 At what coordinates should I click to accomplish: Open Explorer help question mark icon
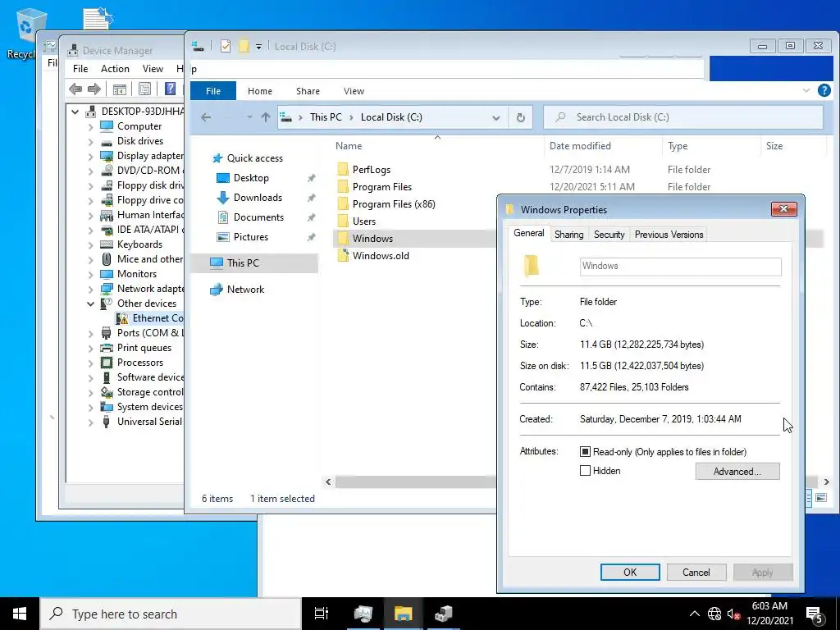pyautogui.click(x=824, y=90)
